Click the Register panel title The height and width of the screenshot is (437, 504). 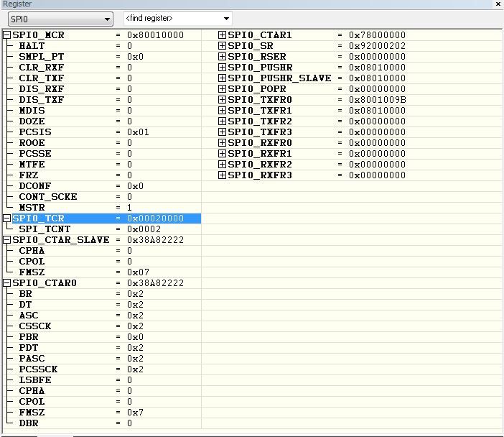[17, 4]
